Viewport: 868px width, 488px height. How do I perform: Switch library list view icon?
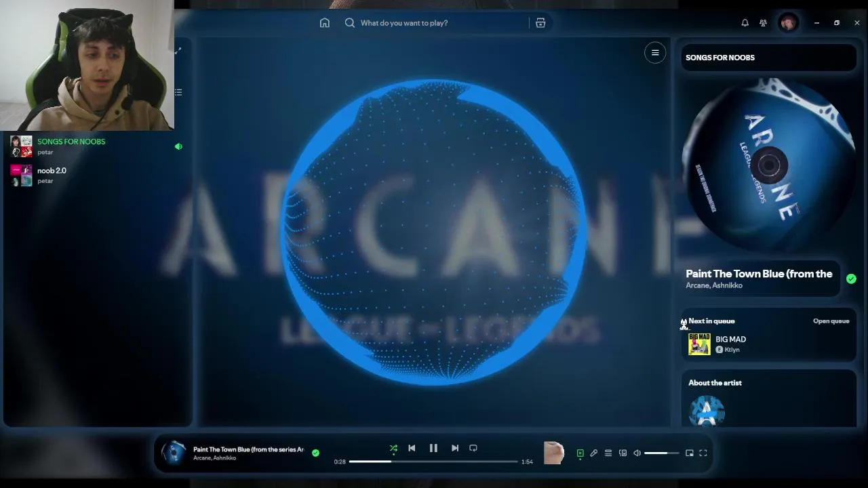click(178, 92)
